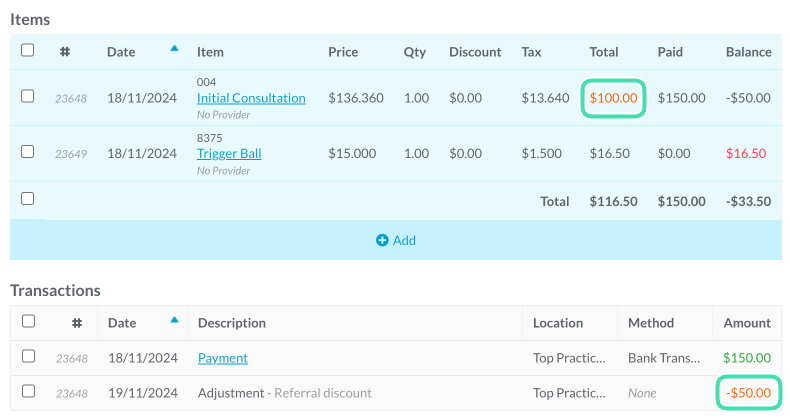The width and height of the screenshot is (790, 419).
Task: Click the sort arrow in Items Date column
Action: 174,48
